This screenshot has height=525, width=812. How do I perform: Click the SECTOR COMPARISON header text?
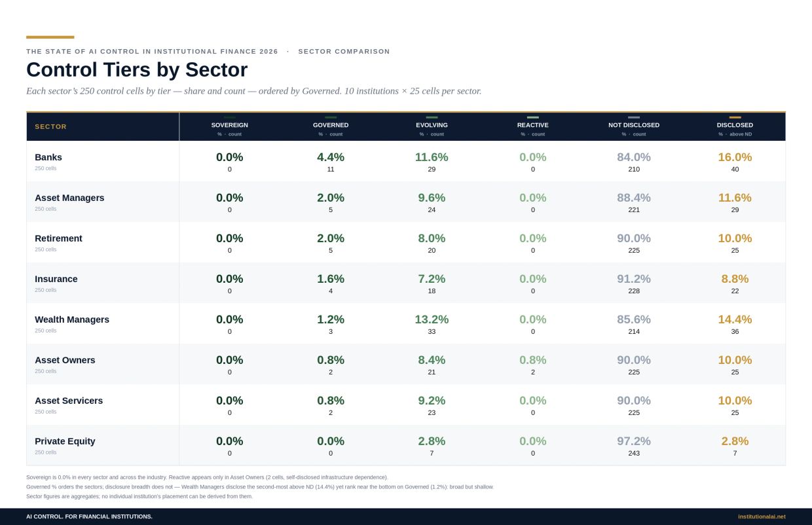[344, 51]
